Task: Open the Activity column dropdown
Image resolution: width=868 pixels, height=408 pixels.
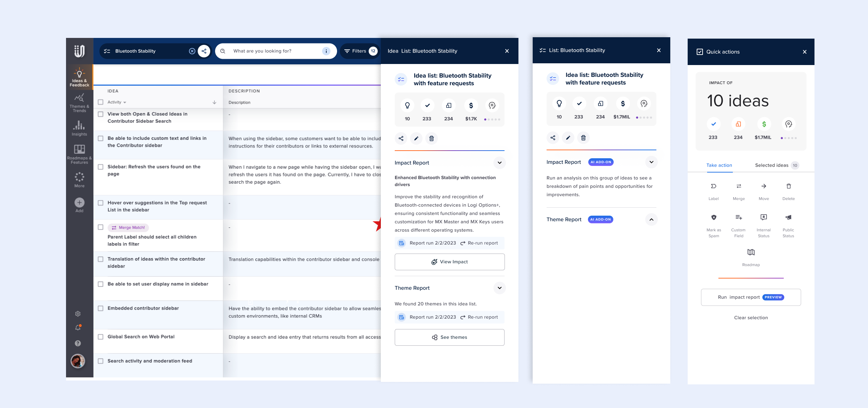Action: pyautogui.click(x=117, y=102)
